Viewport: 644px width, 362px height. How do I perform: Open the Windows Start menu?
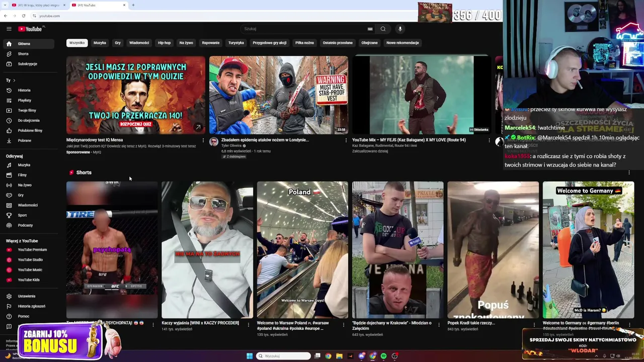250,356
